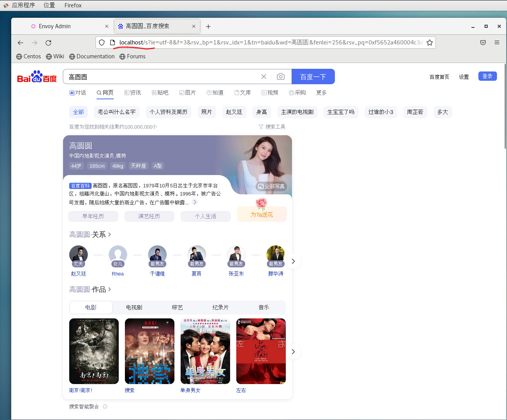
Task: Click 登录 button
Action: [x=488, y=76]
